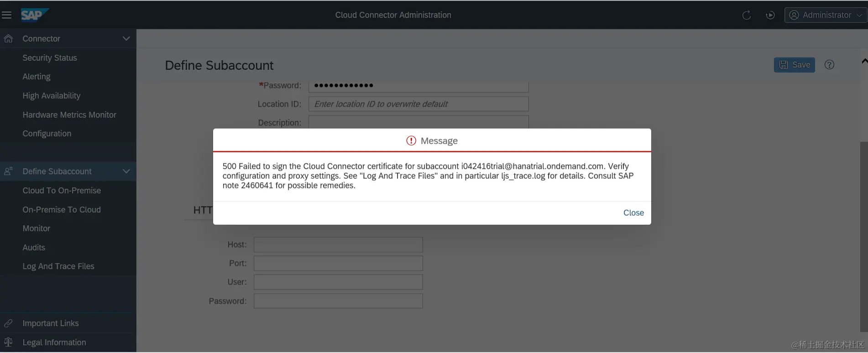The width and height of the screenshot is (868, 353).
Task: Open Security Status menu item
Action: pos(50,58)
